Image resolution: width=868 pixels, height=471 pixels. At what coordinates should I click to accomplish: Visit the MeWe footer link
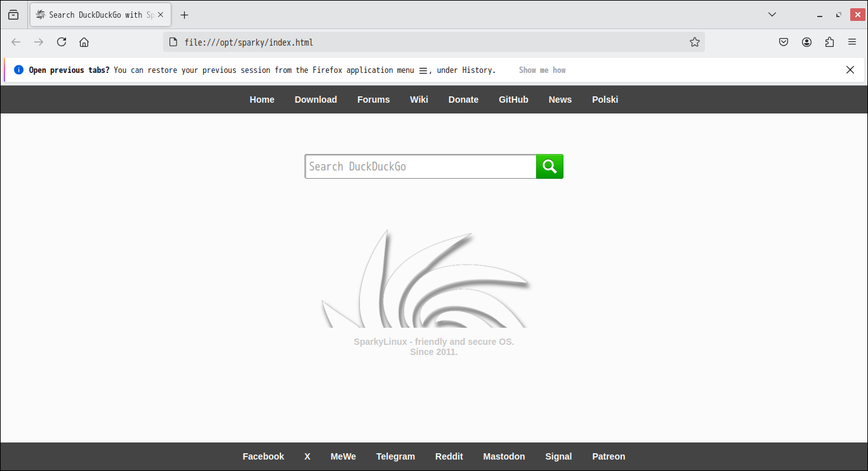click(343, 456)
